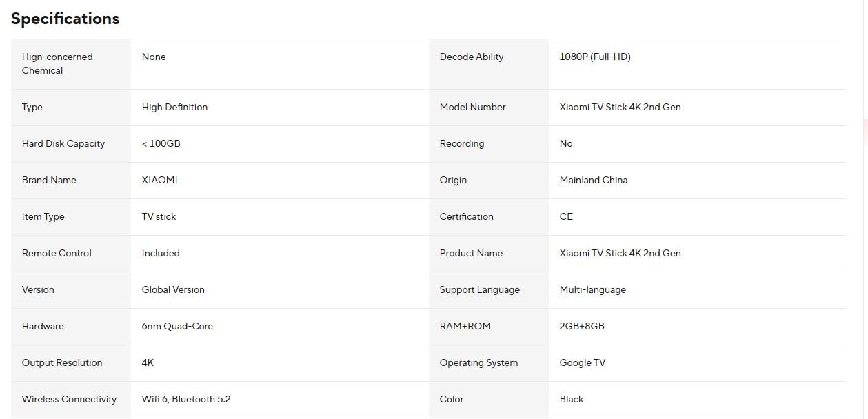Viewport: 868px width, 419px height.
Task: Select the Global Version value
Action: coord(173,289)
